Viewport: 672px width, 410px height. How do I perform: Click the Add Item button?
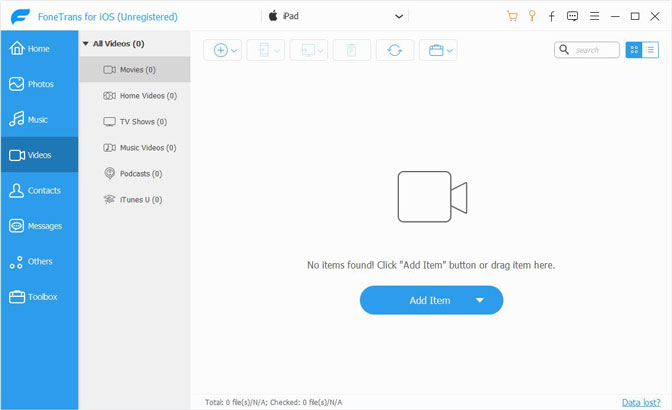(431, 300)
